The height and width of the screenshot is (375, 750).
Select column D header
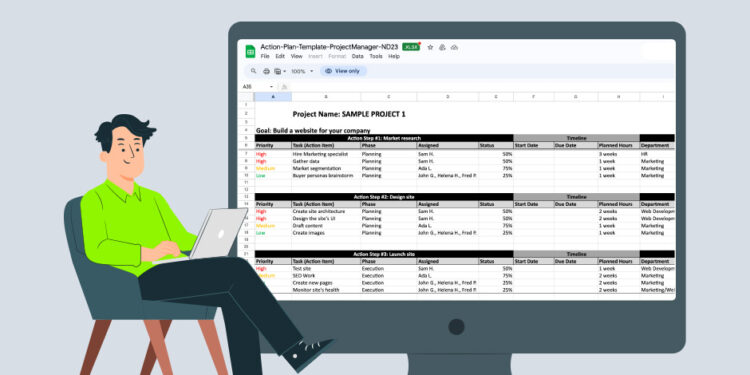click(x=448, y=97)
